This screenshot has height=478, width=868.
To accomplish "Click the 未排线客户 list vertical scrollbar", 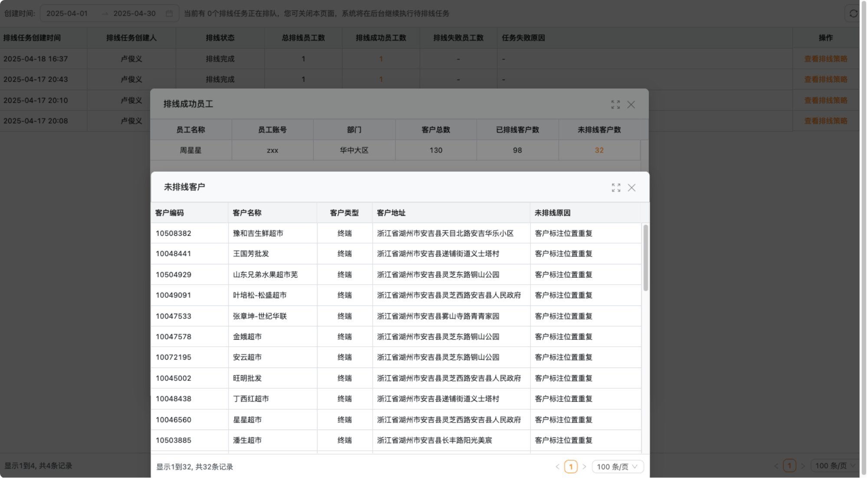I will [645, 258].
